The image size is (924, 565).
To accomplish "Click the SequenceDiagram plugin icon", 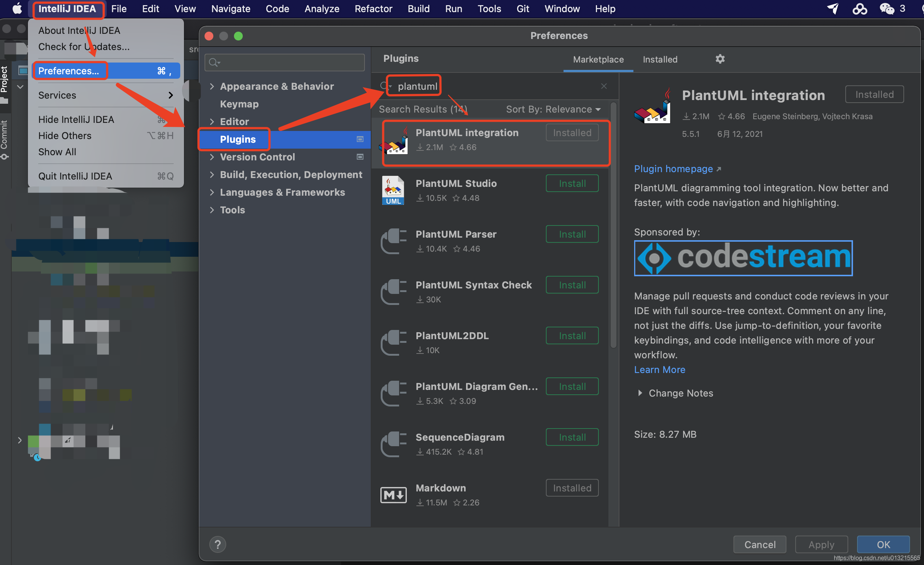I will (x=393, y=444).
